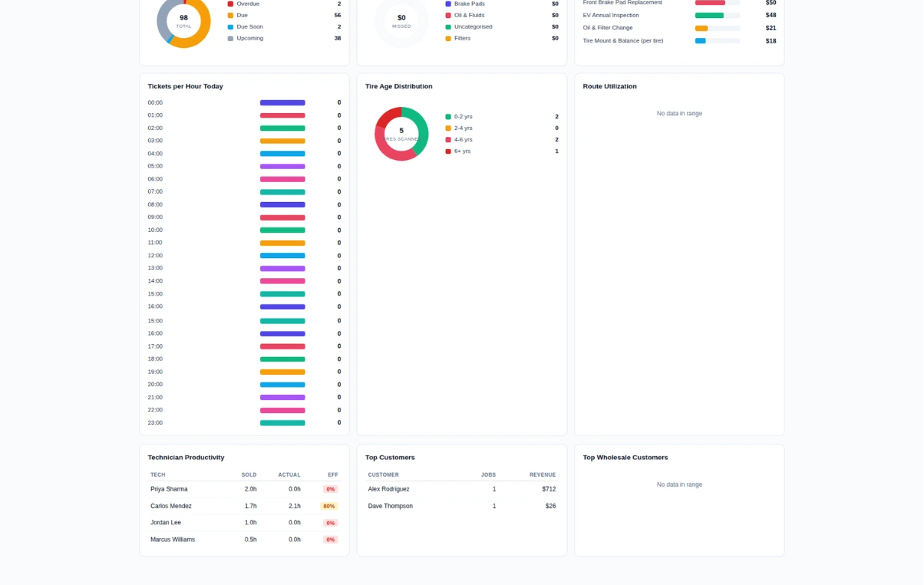Click Carlos Mendez's 2.1h actual hours
Screen dimensions: 924x585
[295, 506]
